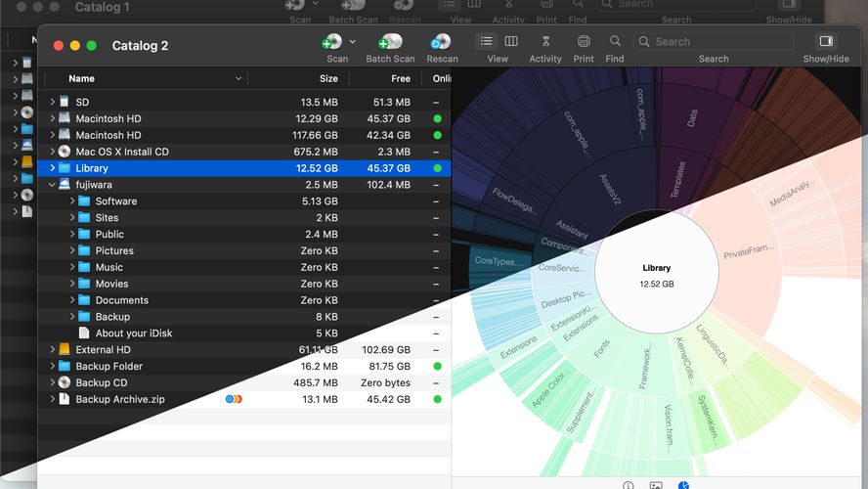This screenshot has height=489, width=868.
Task: Collapse the fujiwara volume
Action: coord(52,185)
